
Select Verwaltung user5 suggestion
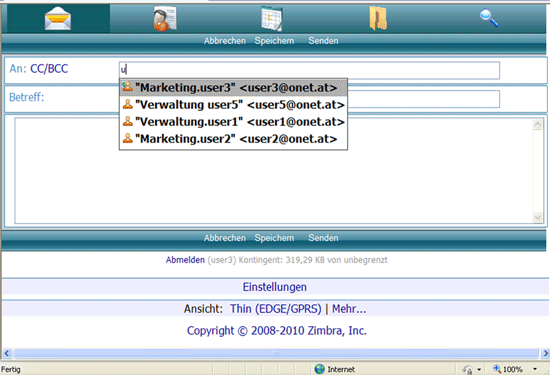(x=234, y=105)
